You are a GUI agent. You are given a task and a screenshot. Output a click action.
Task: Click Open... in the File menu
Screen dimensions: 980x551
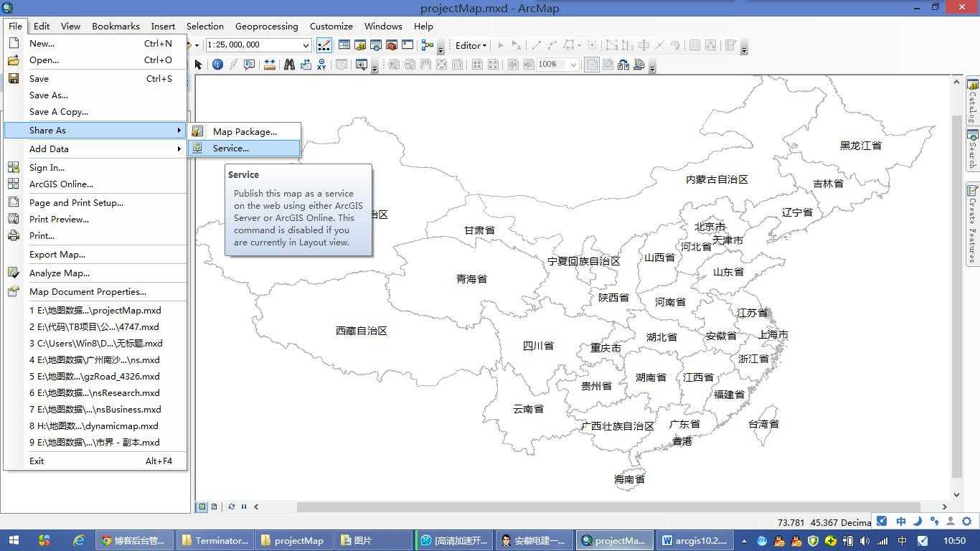point(95,60)
